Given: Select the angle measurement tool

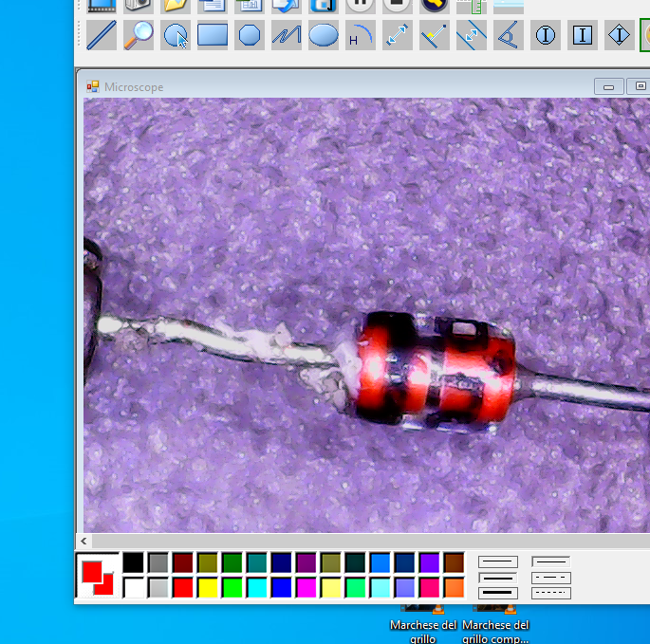Looking at the screenshot, I should tap(509, 35).
